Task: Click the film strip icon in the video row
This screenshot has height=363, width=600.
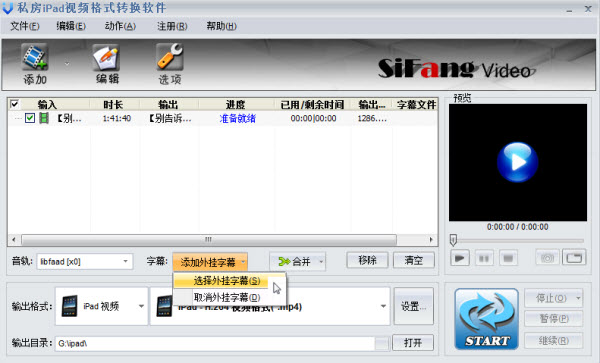Action: point(44,118)
